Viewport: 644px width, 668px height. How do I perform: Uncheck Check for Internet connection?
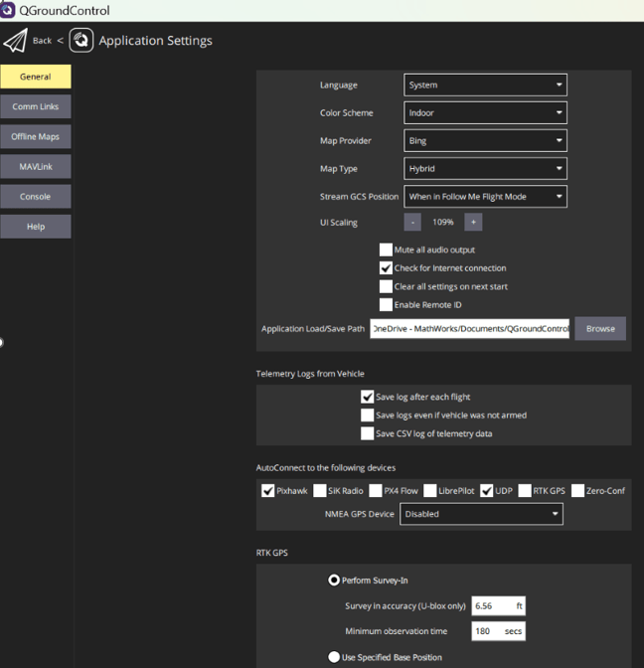[387, 268]
